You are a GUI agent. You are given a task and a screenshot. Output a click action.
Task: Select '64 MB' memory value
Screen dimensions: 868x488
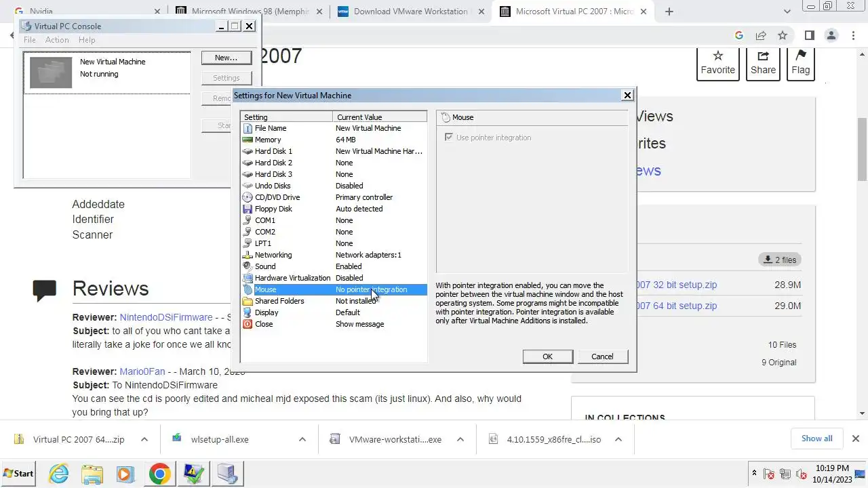pos(346,140)
